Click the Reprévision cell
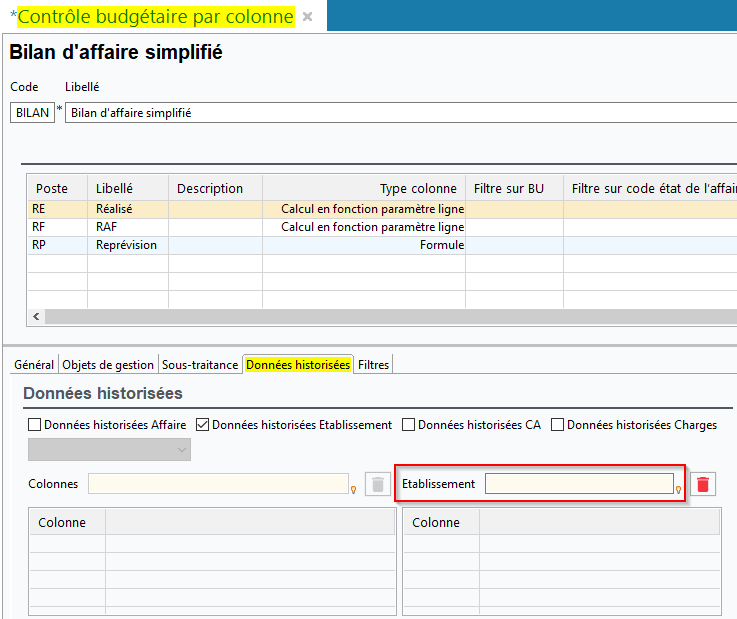This screenshot has height=619, width=737. (128, 245)
